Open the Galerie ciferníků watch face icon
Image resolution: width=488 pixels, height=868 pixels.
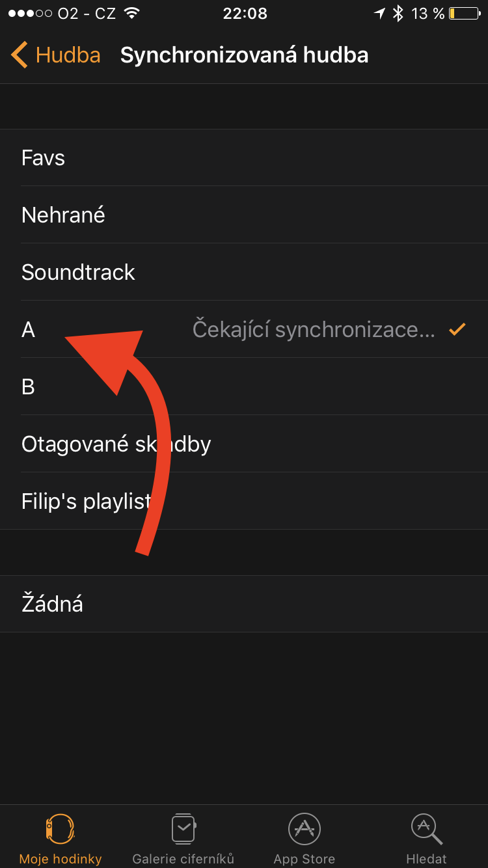point(183,829)
